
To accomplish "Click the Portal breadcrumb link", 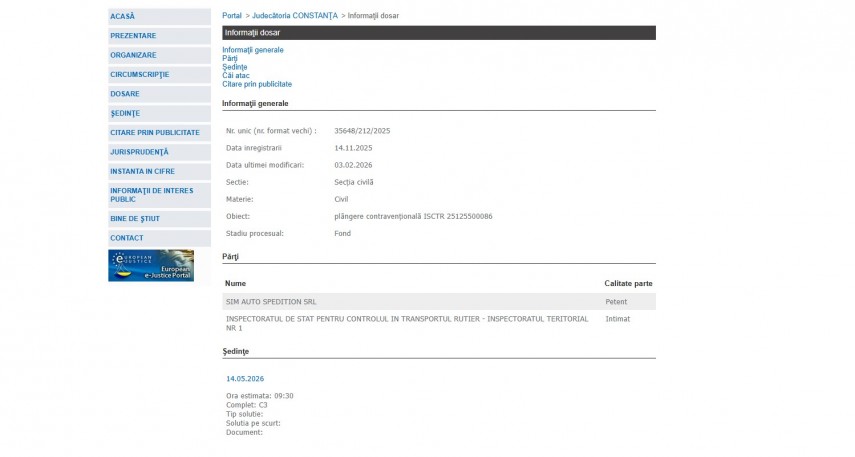I will tap(232, 16).
